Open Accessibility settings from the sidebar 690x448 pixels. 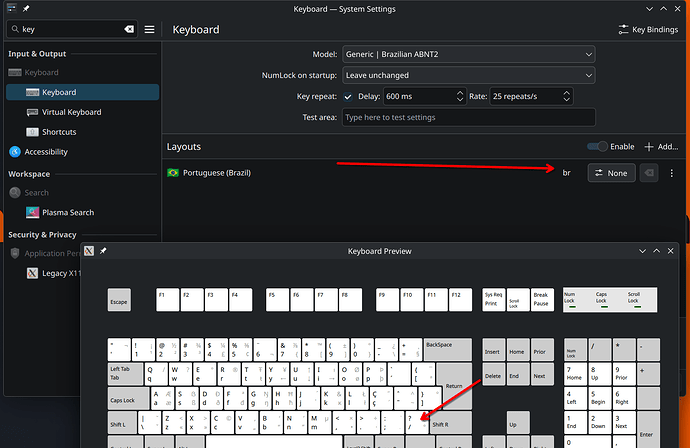(x=46, y=152)
